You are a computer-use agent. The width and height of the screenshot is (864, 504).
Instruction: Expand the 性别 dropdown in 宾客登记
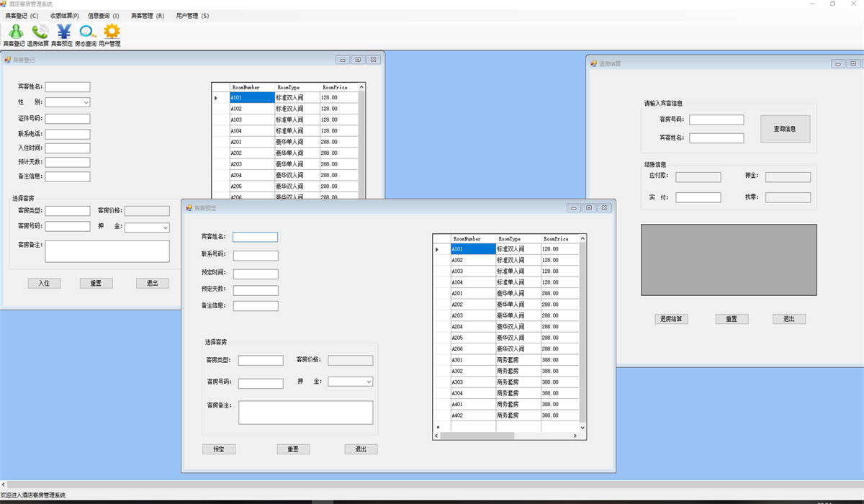point(86,102)
